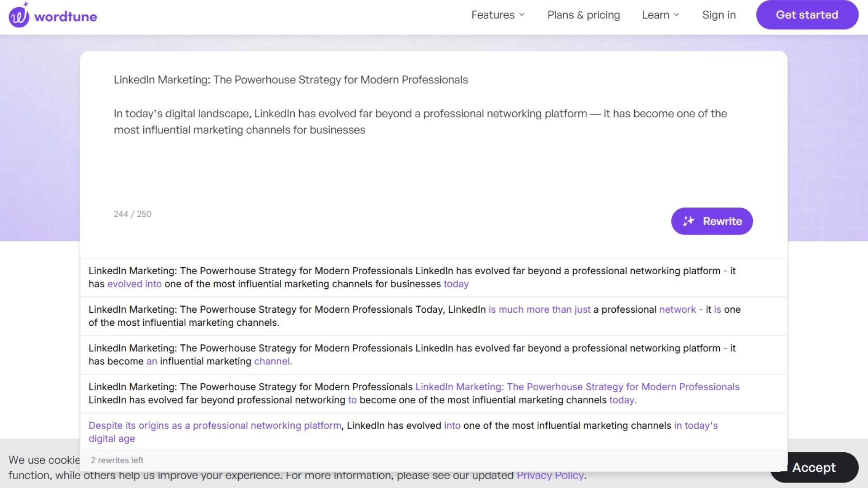868x488 pixels.
Task: Open the Features menu
Action: tap(493, 15)
